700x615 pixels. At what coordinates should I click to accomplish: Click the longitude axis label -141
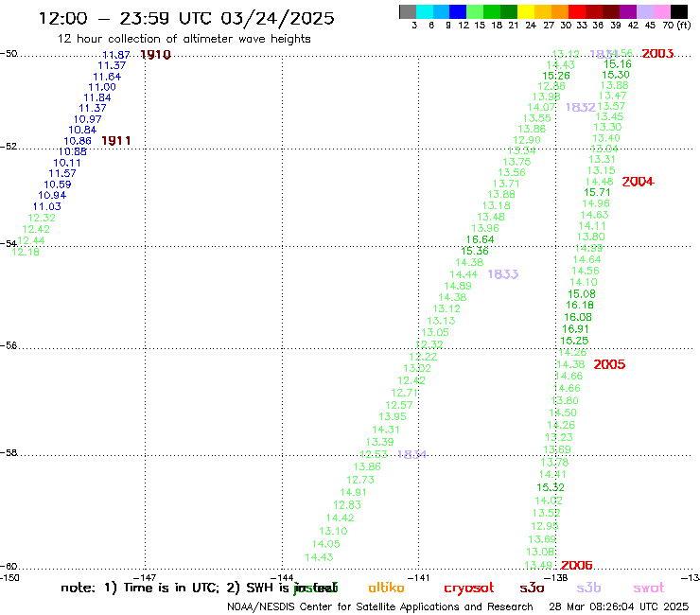[x=418, y=578]
